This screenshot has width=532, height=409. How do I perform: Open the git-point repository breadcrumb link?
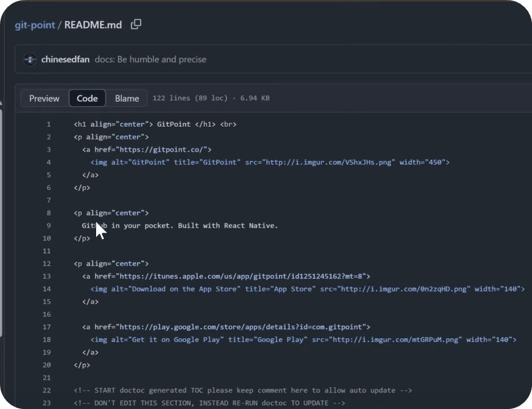tap(35, 25)
